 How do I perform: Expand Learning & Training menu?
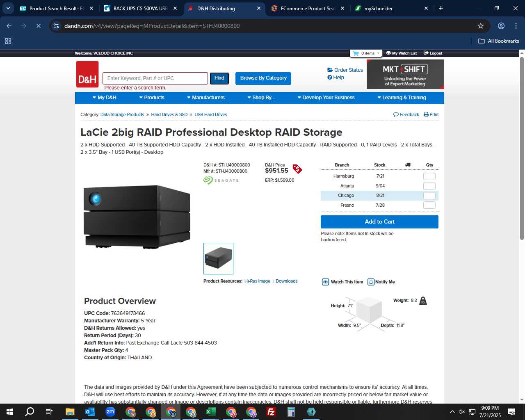402,98
